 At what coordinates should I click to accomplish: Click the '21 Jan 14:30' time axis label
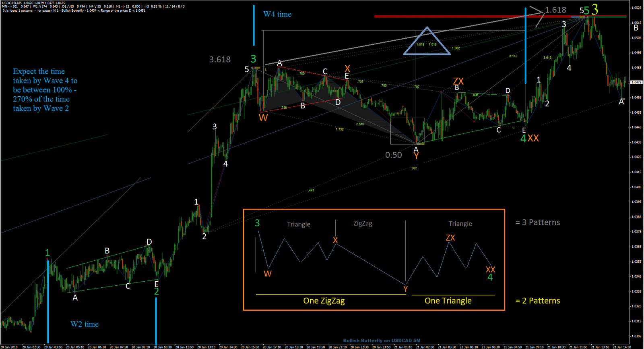pyautogui.click(x=621, y=347)
